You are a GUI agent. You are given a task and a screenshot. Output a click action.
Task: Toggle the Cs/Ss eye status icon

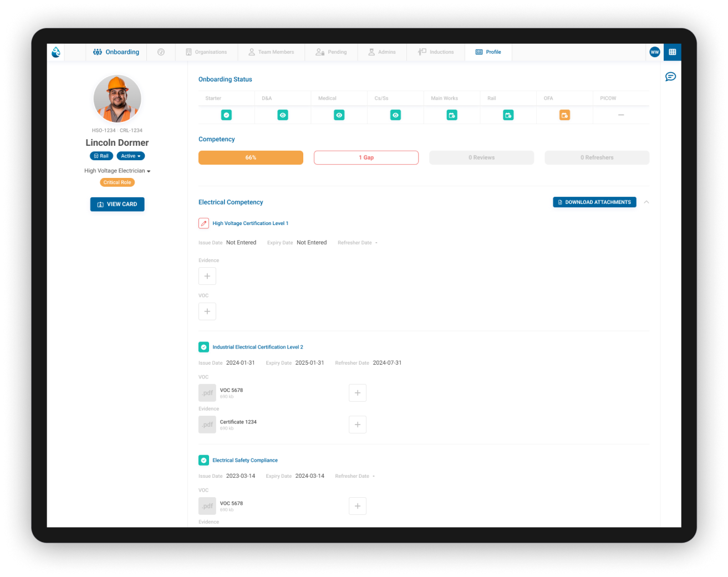395,115
